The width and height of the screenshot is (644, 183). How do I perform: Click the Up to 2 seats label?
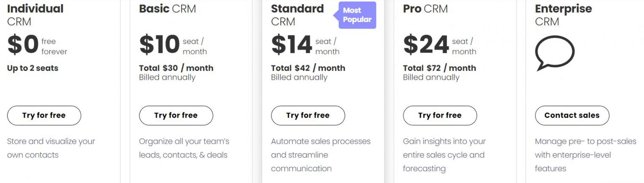coord(32,68)
